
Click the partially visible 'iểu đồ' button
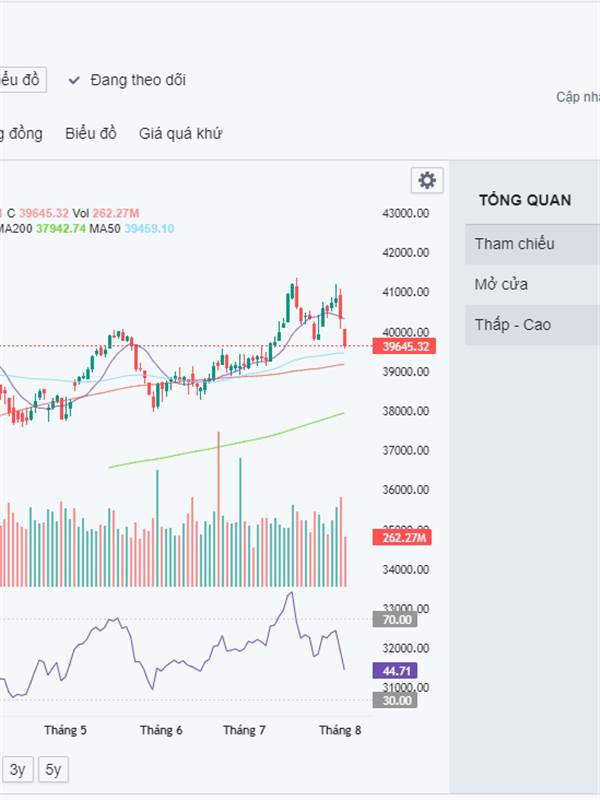[21, 80]
